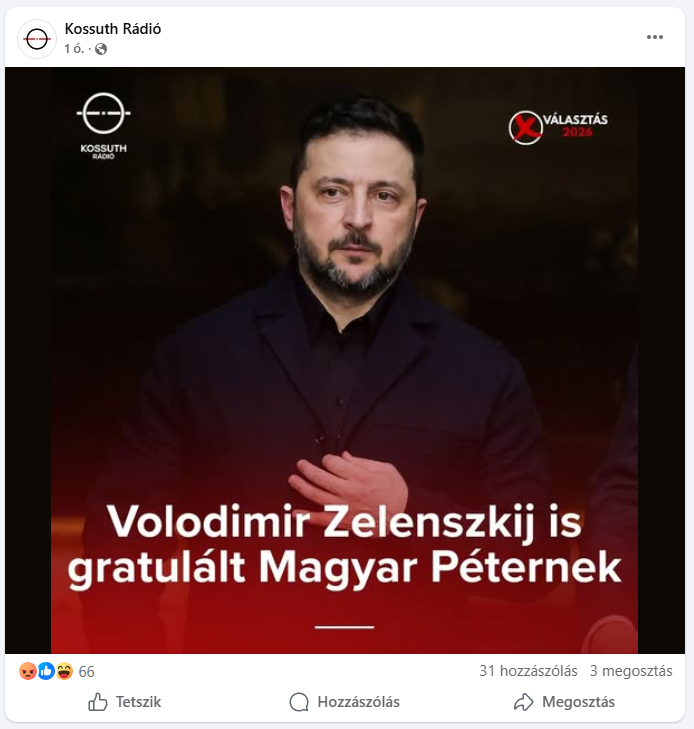This screenshot has width=694, height=729.
Task: Click the globe public audience icon
Action: coord(101,49)
